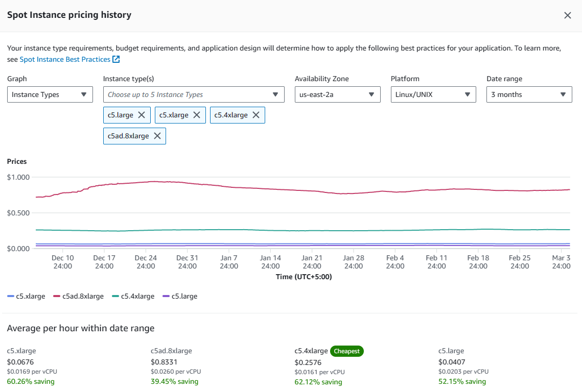Click the external link icon beside Best Practices
This screenshot has height=392, width=582.
coord(116,60)
